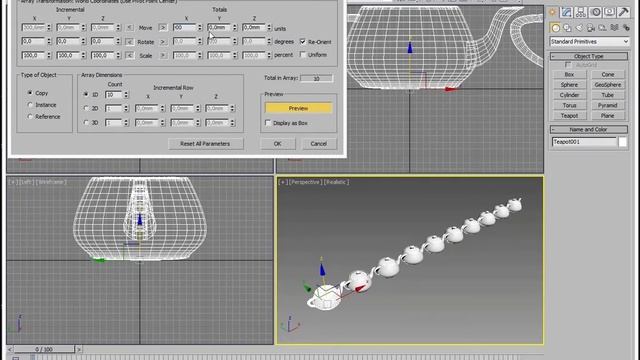Open the Left viewport label menu

(27, 182)
